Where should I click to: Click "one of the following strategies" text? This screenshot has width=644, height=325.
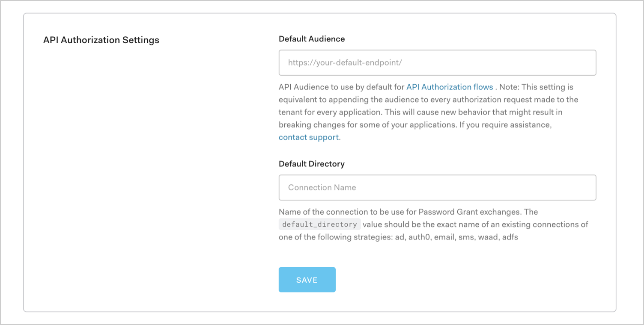(334, 237)
